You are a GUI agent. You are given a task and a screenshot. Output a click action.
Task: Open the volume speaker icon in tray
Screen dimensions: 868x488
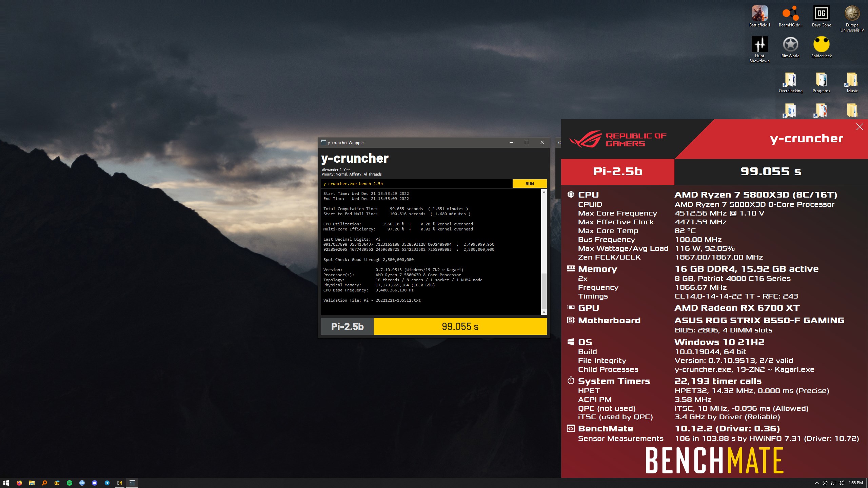[841, 483]
